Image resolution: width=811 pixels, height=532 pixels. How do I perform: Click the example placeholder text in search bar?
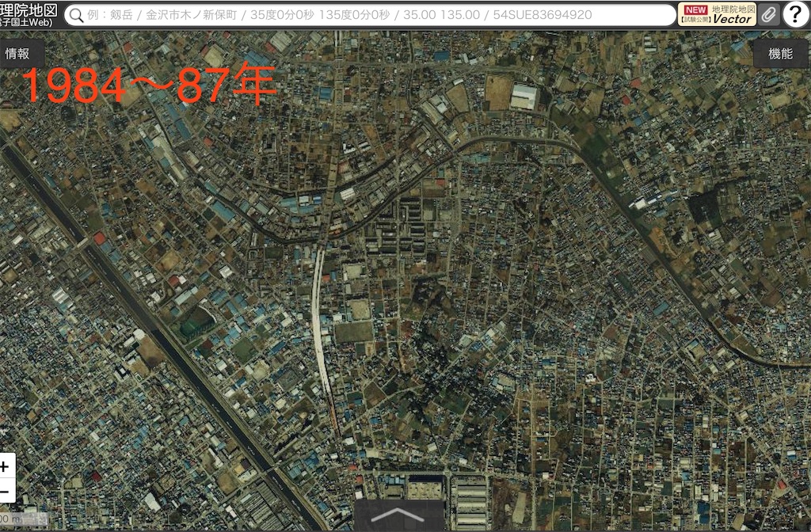pyautogui.click(x=238, y=14)
